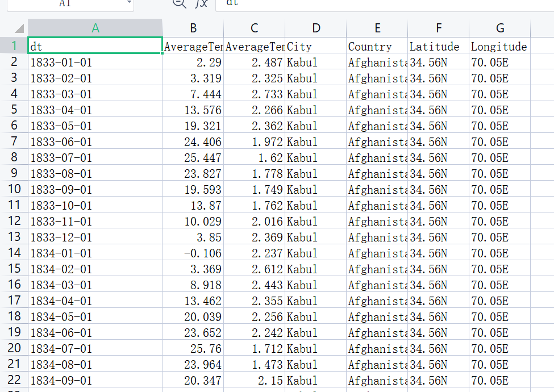Image resolution: width=554 pixels, height=392 pixels.
Task: Click date cell '1833-04-01'
Action: click(x=95, y=110)
